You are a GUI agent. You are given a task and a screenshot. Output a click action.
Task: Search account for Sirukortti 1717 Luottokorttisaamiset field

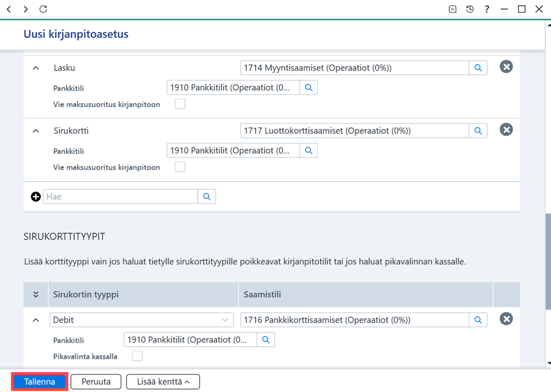[478, 130]
